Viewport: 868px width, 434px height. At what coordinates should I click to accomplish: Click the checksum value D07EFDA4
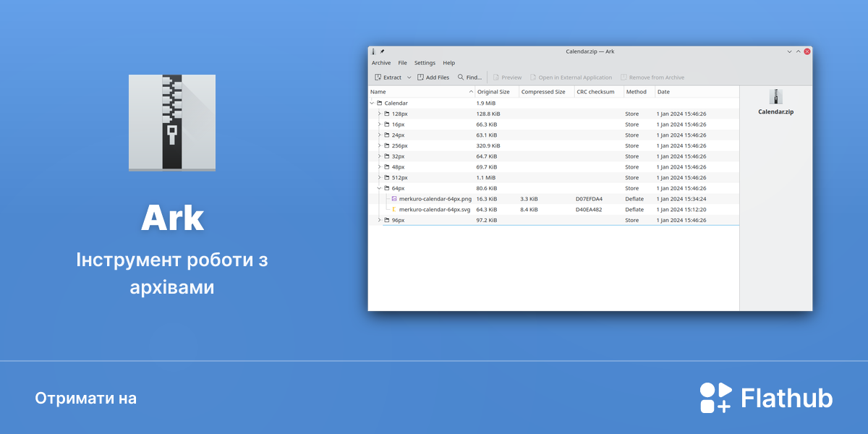click(589, 199)
